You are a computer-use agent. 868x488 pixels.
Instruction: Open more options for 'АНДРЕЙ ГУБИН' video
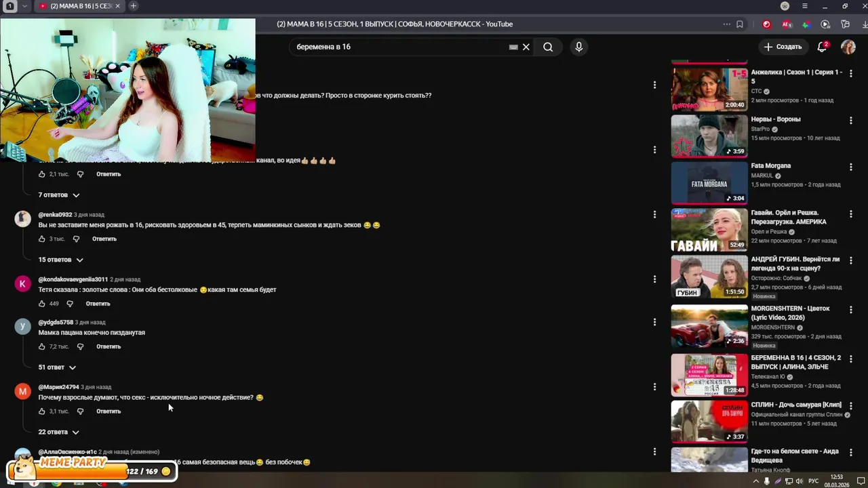[x=851, y=260]
